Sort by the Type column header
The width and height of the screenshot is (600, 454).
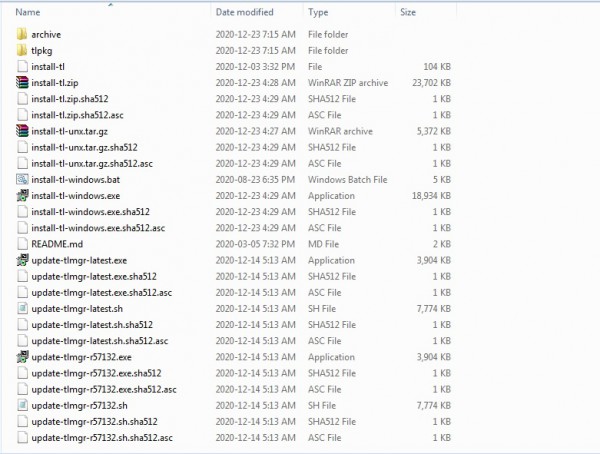click(319, 13)
